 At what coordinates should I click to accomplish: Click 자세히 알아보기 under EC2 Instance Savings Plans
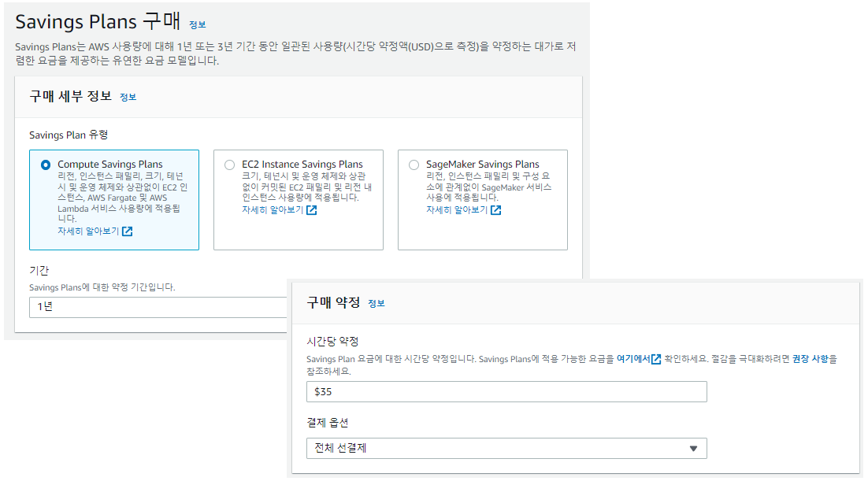pyautogui.click(x=273, y=210)
